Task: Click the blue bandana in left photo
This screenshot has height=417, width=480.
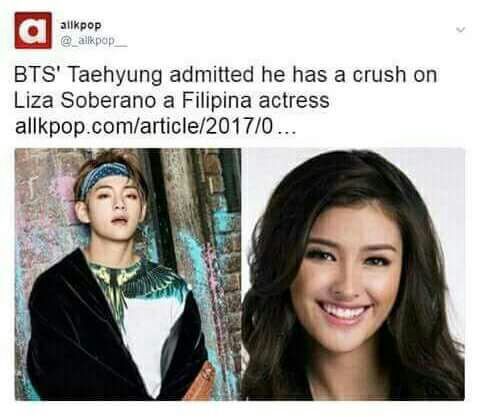Action: coord(104,177)
